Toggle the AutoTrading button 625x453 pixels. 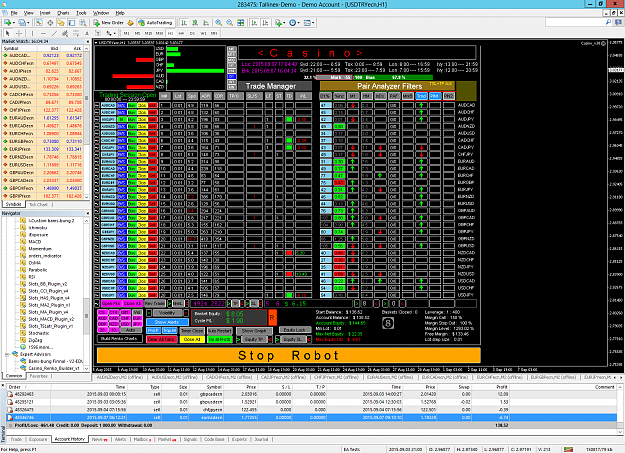coord(155,23)
